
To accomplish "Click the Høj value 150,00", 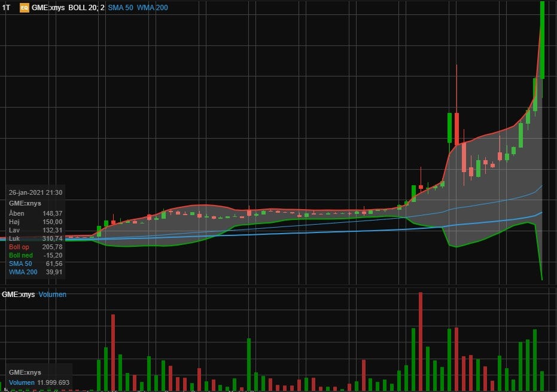I will pos(52,222).
